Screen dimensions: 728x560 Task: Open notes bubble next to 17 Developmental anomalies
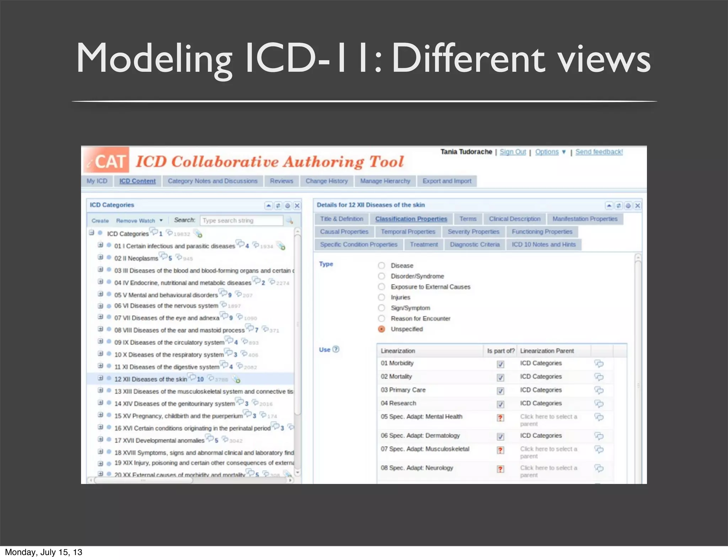pyautogui.click(x=209, y=438)
